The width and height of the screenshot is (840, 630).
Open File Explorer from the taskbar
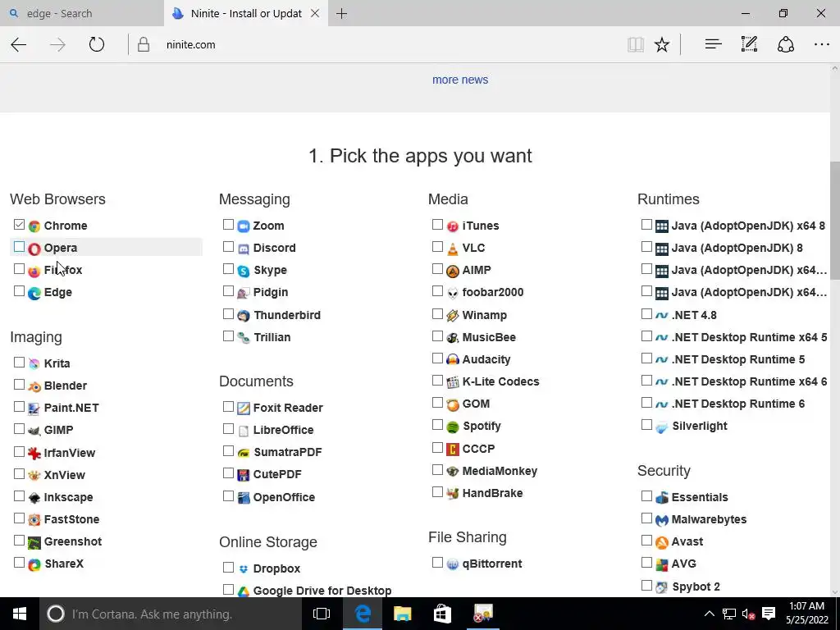[x=402, y=614]
